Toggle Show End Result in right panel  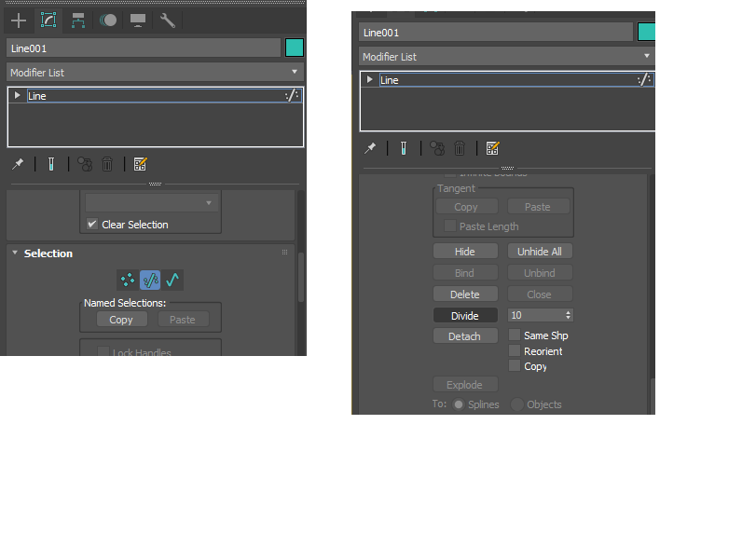point(404,148)
